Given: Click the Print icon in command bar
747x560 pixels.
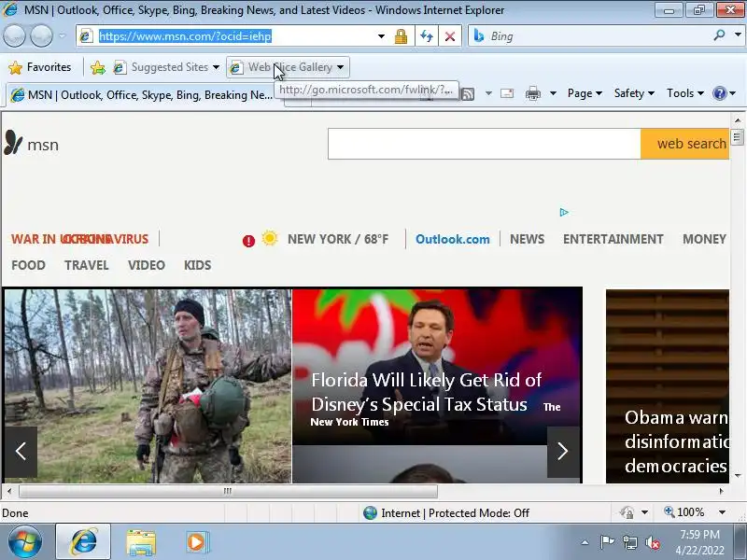Looking at the screenshot, I should click(x=533, y=93).
